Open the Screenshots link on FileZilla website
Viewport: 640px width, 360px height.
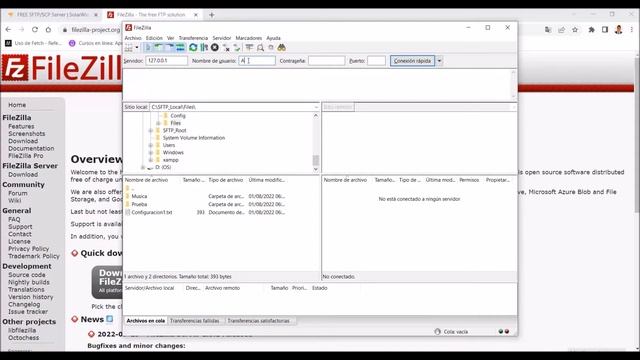pyautogui.click(x=27, y=134)
